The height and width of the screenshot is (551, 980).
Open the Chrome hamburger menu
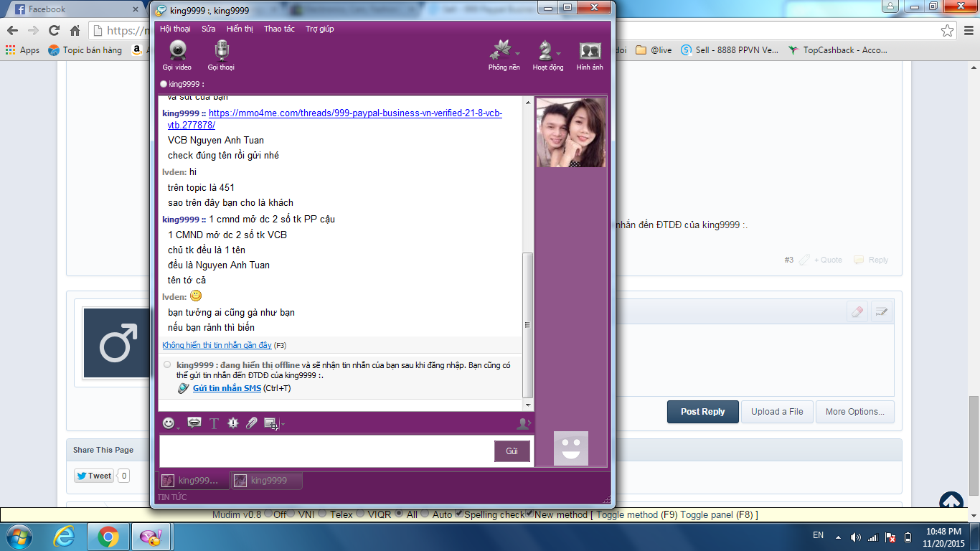coord(967,31)
